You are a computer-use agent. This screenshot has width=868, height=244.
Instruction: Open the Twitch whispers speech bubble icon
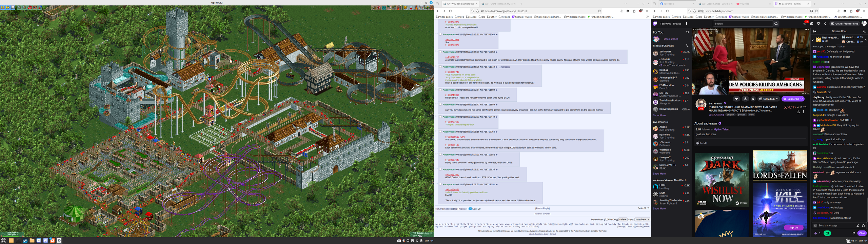coord(818,24)
